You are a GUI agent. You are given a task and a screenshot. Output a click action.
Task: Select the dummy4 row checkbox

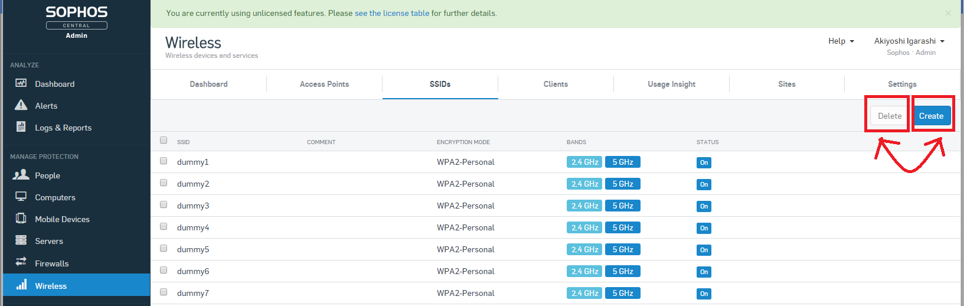tap(164, 226)
